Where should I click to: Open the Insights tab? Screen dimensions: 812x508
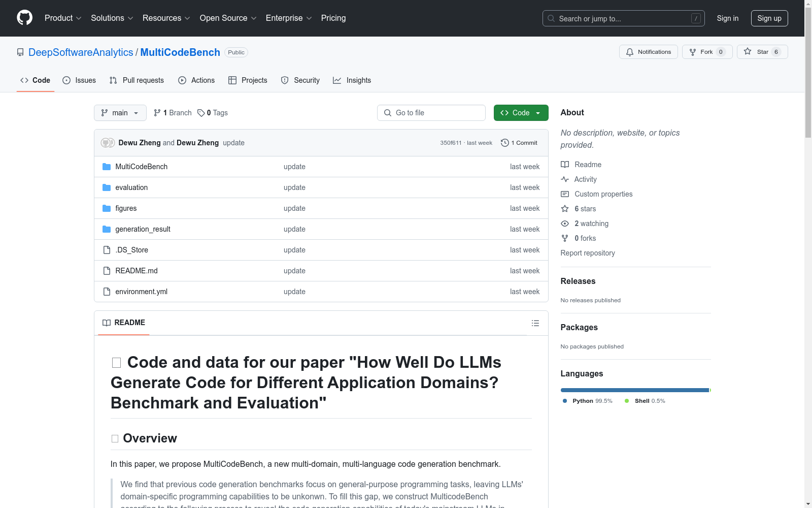coord(352,80)
